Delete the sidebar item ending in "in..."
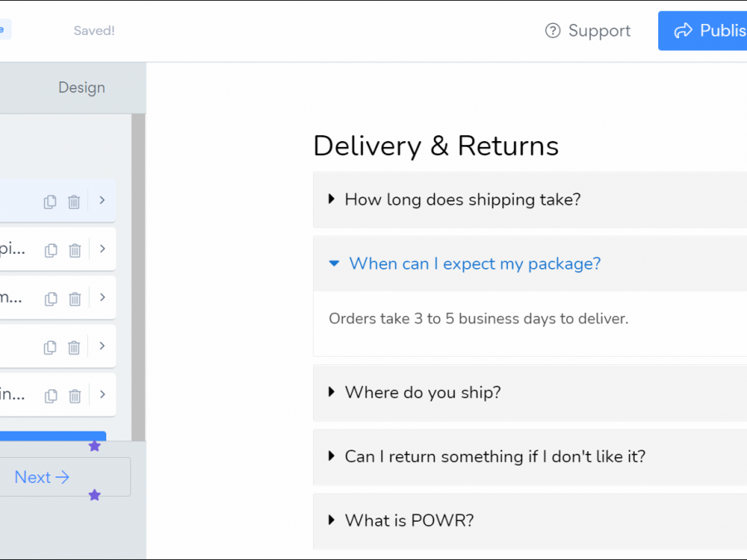 [x=74, y=396]
